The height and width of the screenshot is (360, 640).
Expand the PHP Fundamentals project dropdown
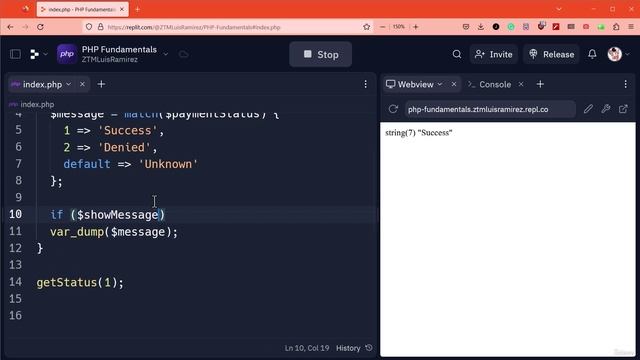point(165,54)
